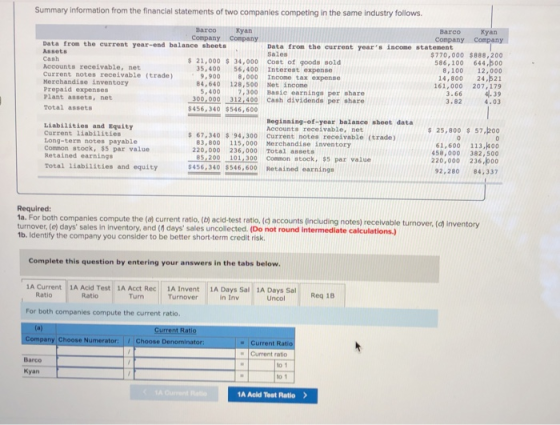Click Barco current ratio result cell
560x425 pixels.
click(x=262, y=365)
